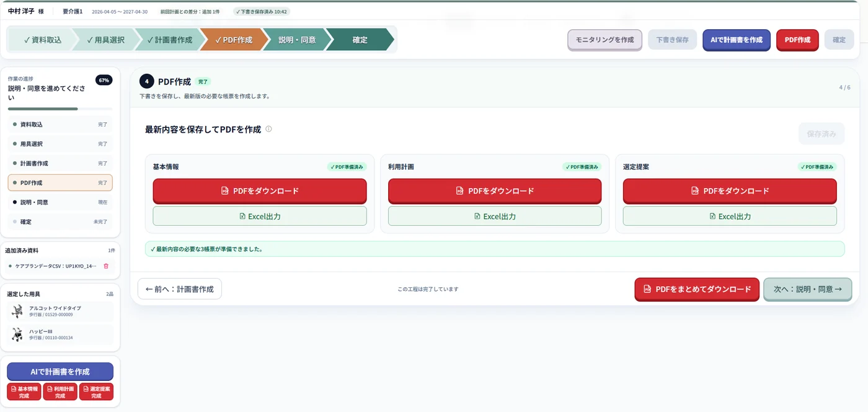Click the 67% progress badge

pos(104,80)
